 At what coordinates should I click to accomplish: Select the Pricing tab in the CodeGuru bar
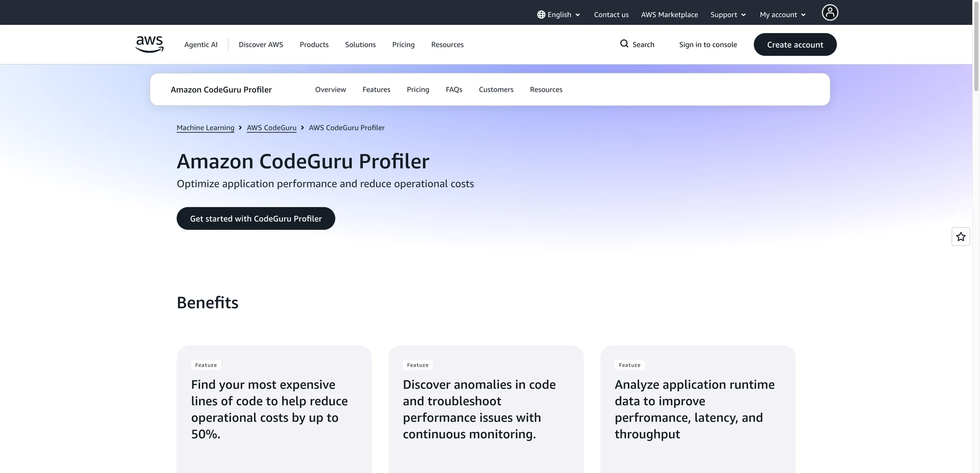point(418,90)
